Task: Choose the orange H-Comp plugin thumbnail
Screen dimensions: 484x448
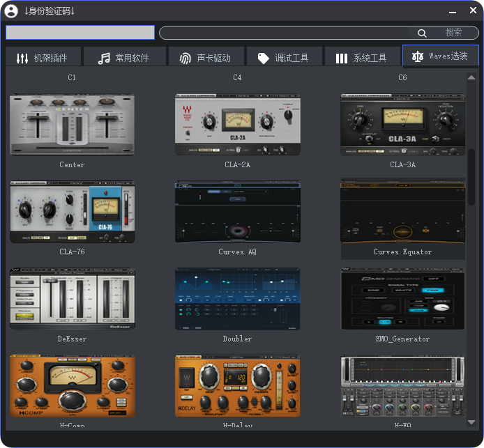Action: click(73, 386)
